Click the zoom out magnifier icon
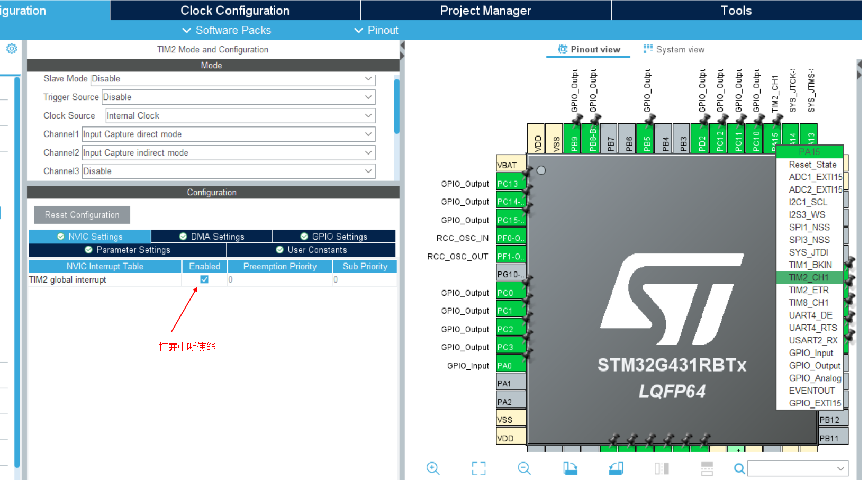Image resolution: width=868 pixels, height=480 pixels. [x=524, y=468]
